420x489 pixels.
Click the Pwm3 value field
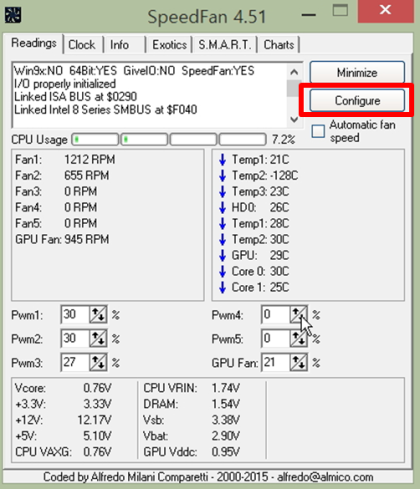75,362
